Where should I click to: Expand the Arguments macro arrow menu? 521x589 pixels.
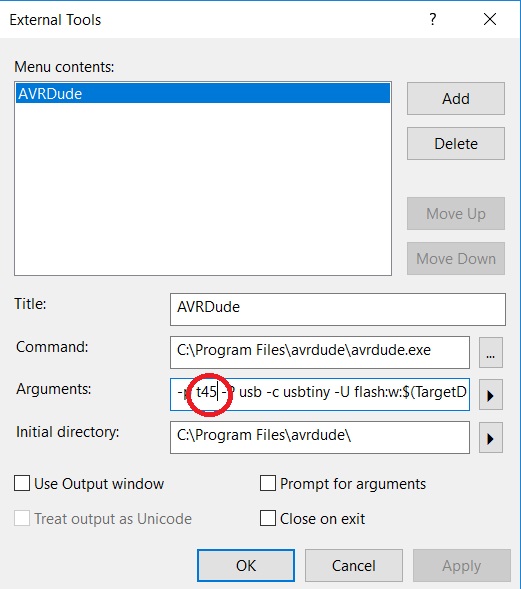pos(491,395)
